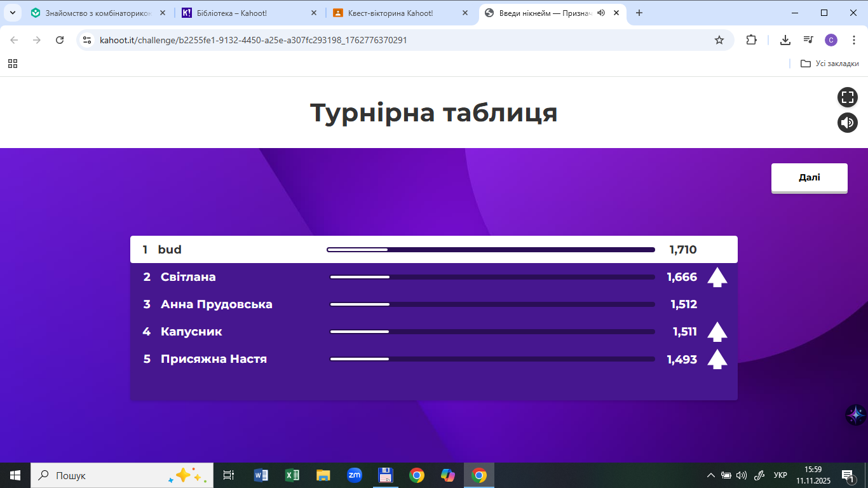Open new tab with plus button
868x488 pixels.
coord(639,13)
